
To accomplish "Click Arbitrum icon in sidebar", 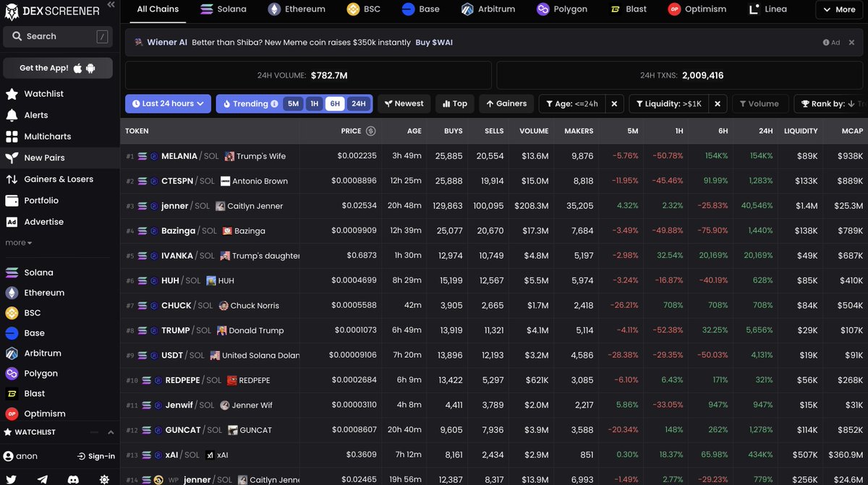I will [12, 353].
